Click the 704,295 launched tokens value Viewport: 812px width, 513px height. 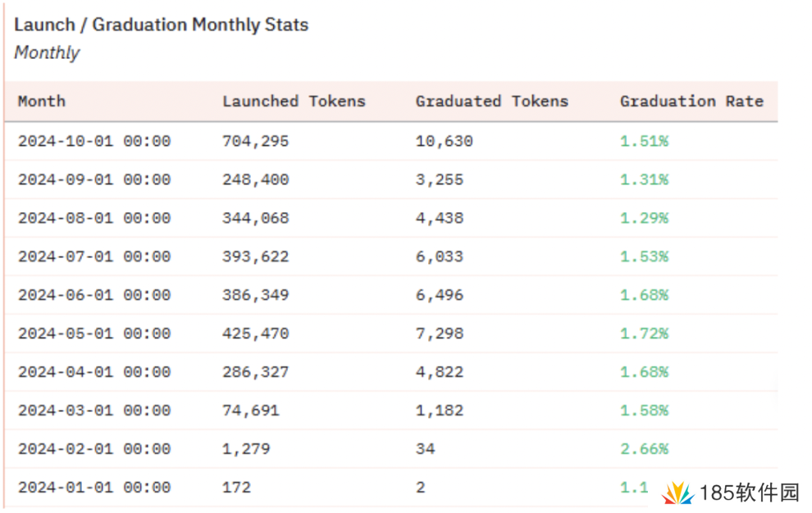tap(255, 141)
